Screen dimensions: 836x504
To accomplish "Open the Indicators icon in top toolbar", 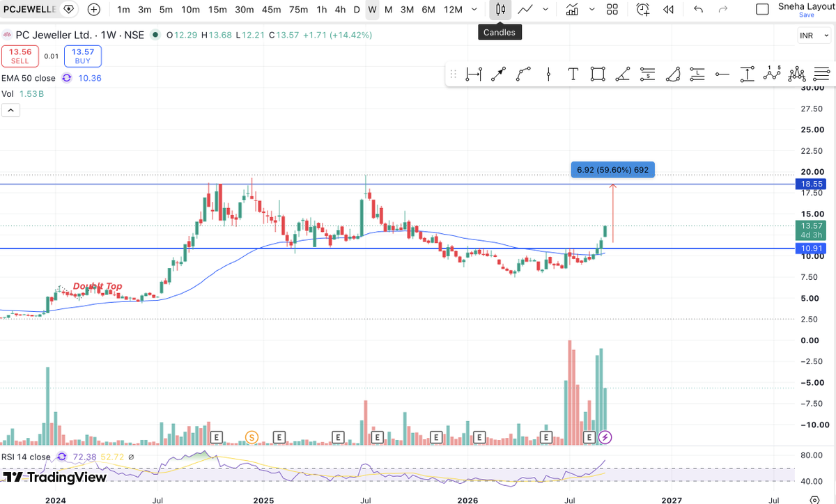I will pos(572,10).
